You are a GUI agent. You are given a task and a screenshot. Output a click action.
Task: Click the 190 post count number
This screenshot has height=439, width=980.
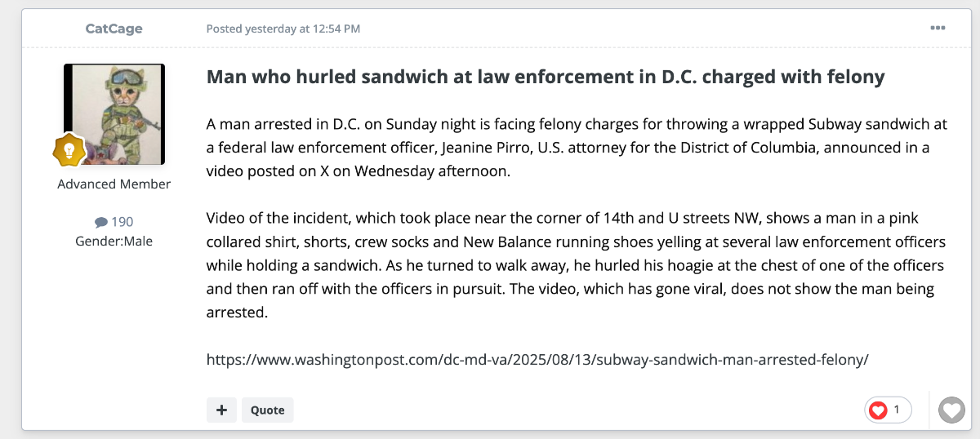click(122, 222)
